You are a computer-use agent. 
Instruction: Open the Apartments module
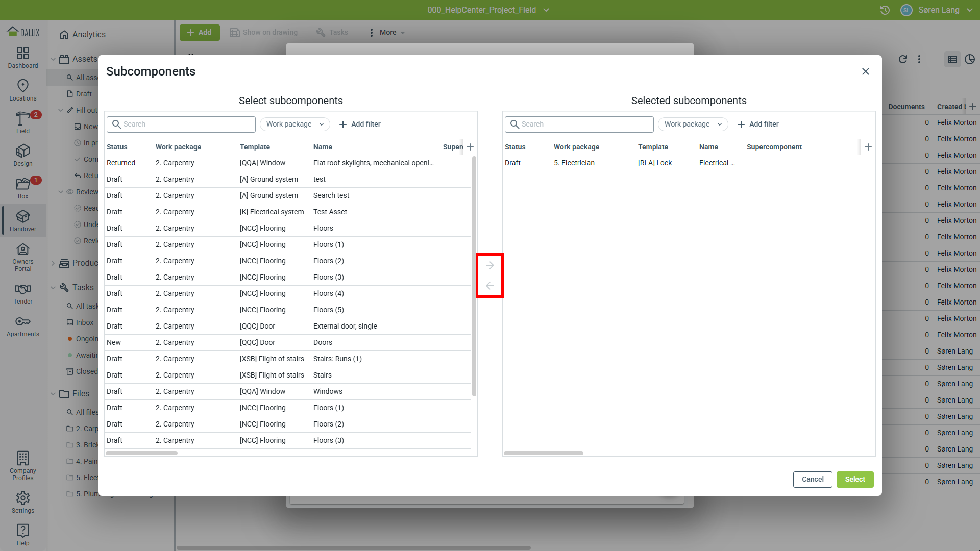23,327
